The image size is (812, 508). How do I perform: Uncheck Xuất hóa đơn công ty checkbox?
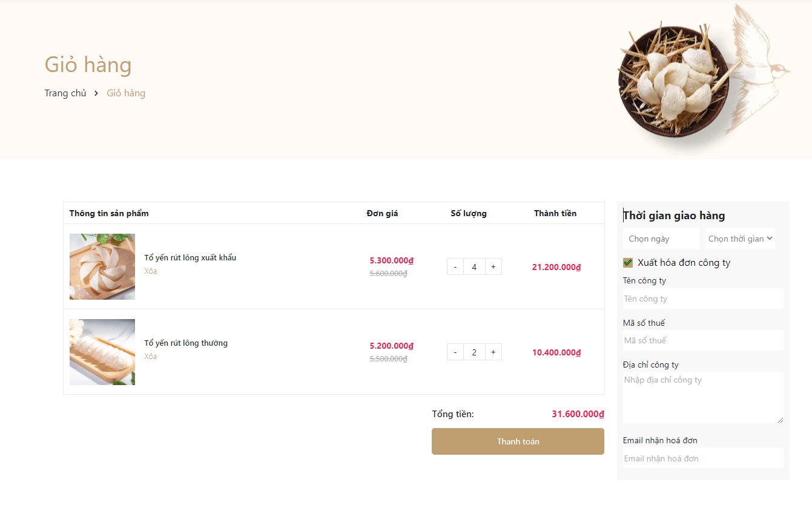[628, 263]
